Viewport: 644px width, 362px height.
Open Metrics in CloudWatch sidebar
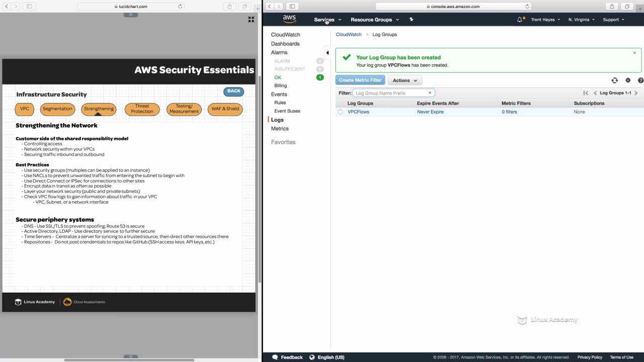(x=280, y=129)
